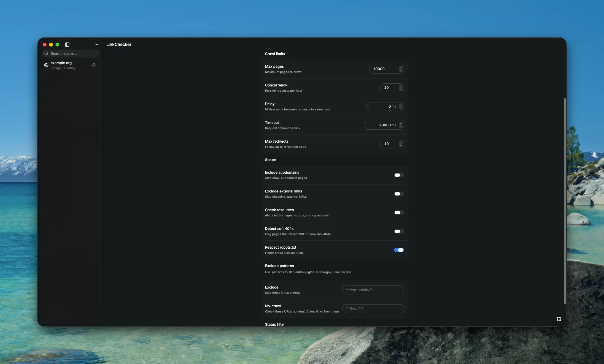Open the floating command icon at bottom right

pyautogui.click(x=559, y=319)
